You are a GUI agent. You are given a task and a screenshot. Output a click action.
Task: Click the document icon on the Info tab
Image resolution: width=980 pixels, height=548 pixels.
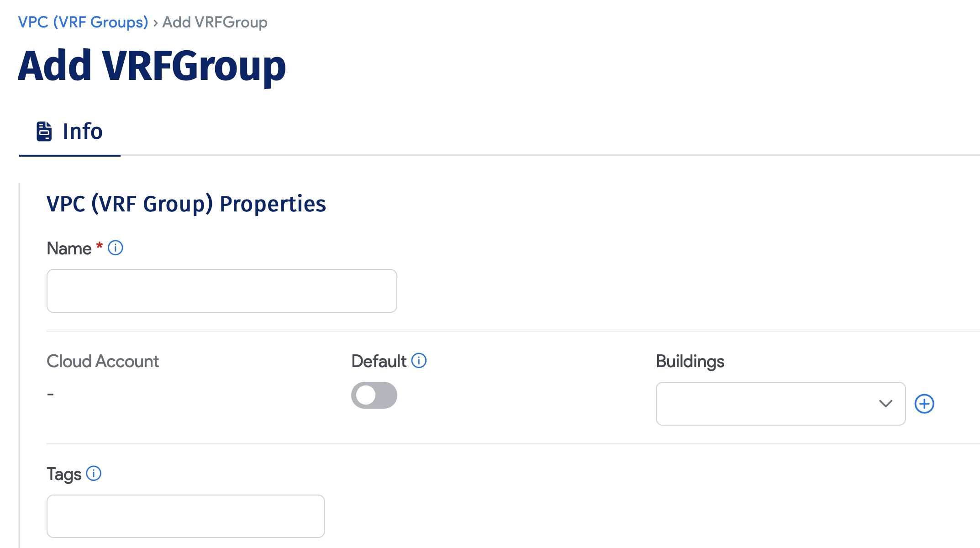pos(44,132)
